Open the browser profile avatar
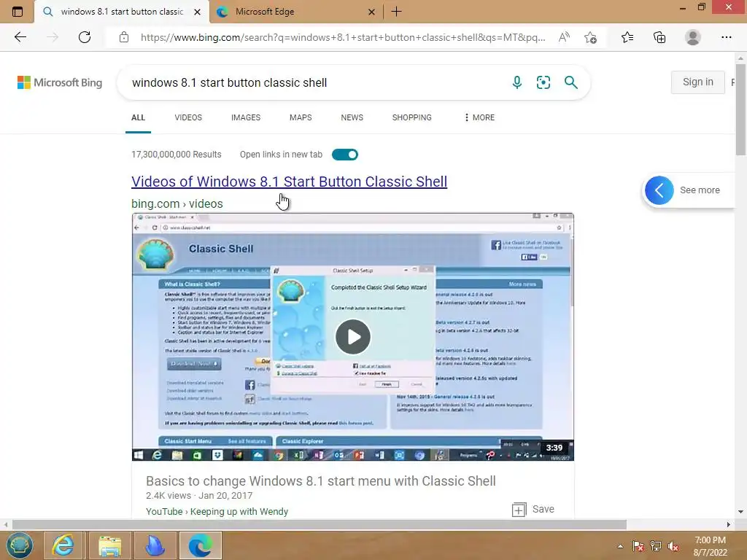Viewport: 747px width, 560px height. coord(693,37)
